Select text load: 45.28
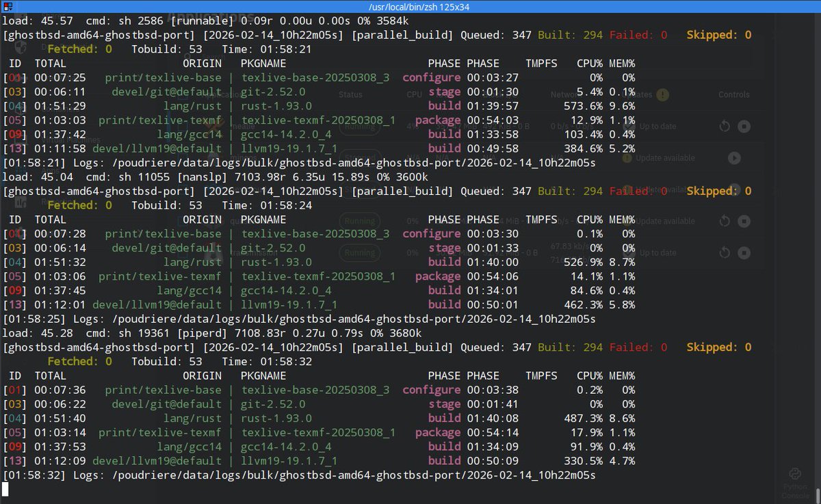Image resolution: width=821 pixels, height=504 pixels. [x=38, y=333]
